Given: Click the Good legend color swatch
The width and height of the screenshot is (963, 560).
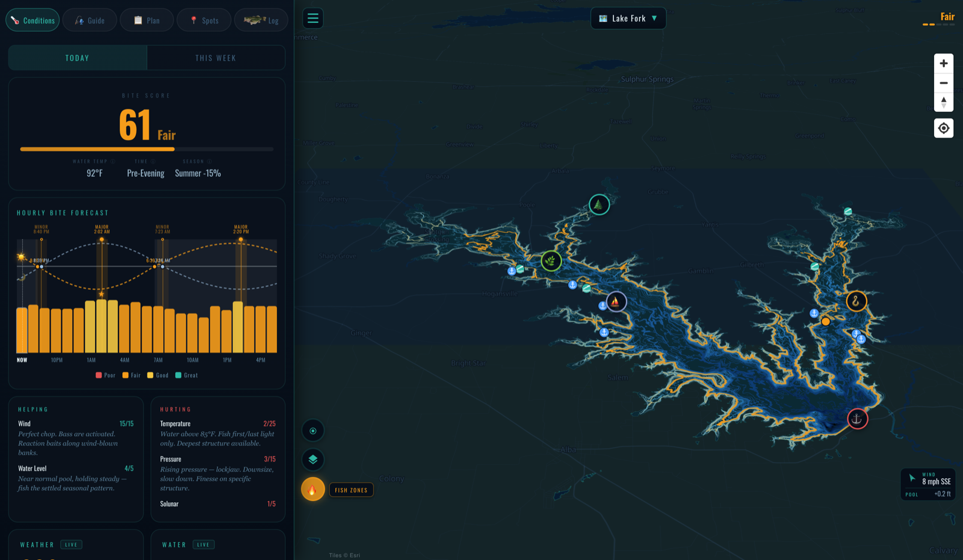Looking at the screenshot, I should [x=150, y=375].
